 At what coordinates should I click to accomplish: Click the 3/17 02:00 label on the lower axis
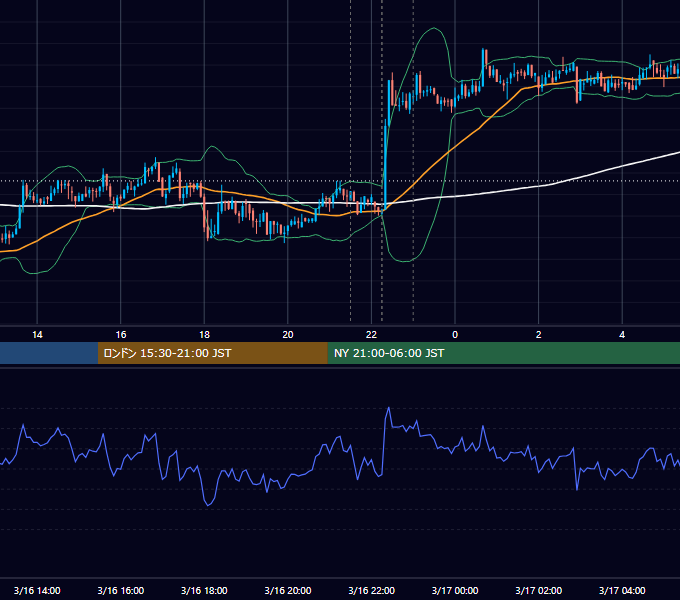pos(539,590)
